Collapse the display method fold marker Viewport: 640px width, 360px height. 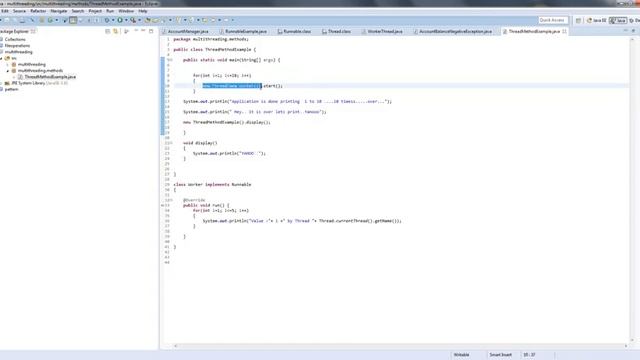[171, 143]
